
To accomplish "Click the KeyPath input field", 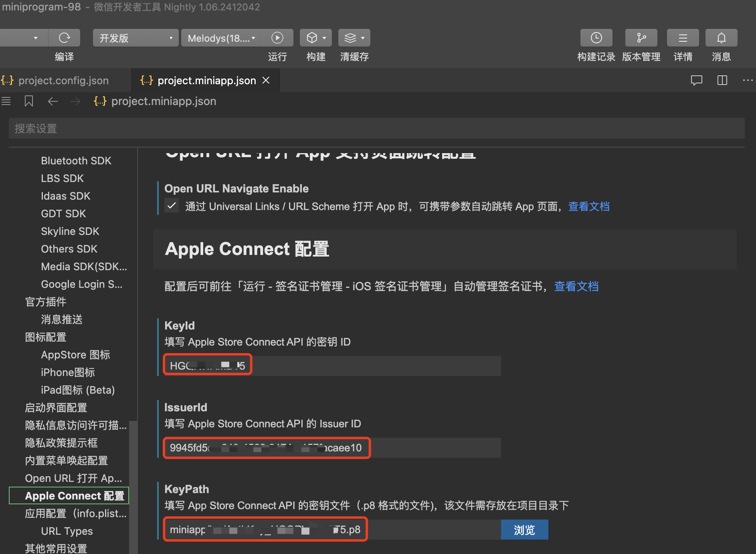I will click(x=333, y=530).
